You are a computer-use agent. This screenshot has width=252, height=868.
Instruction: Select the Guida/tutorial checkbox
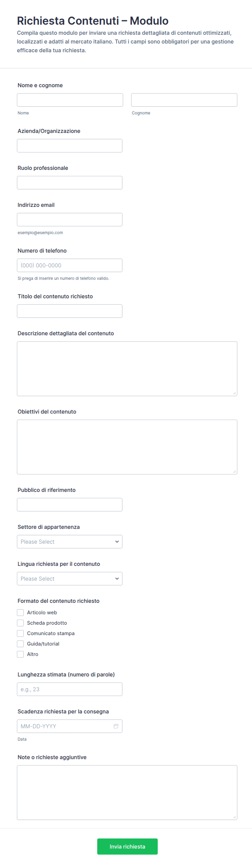coord(21,644)
